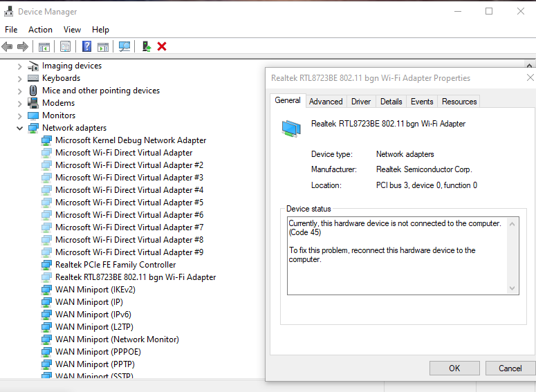Click the Action Pane toolbar icon
536x392 pixels.
[103, 46]
